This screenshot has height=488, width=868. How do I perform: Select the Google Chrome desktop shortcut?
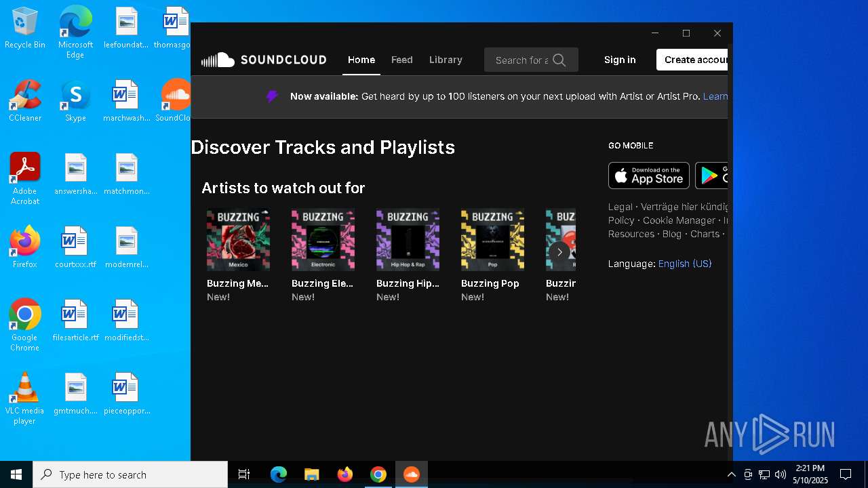coord(25,325)
